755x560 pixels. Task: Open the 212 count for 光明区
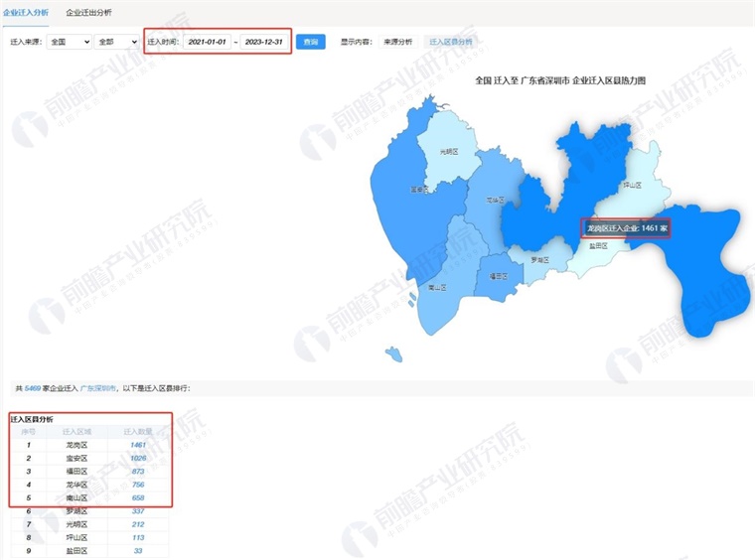coord(138,524)
